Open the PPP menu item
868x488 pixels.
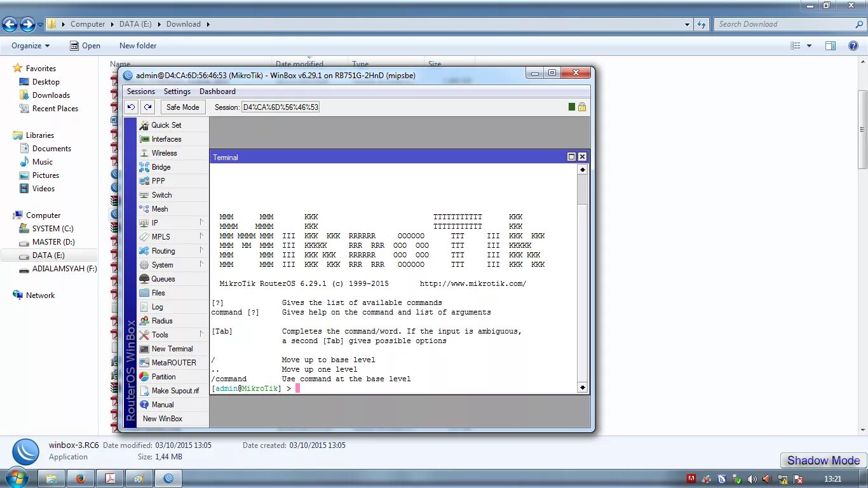[x=173, y=181]
